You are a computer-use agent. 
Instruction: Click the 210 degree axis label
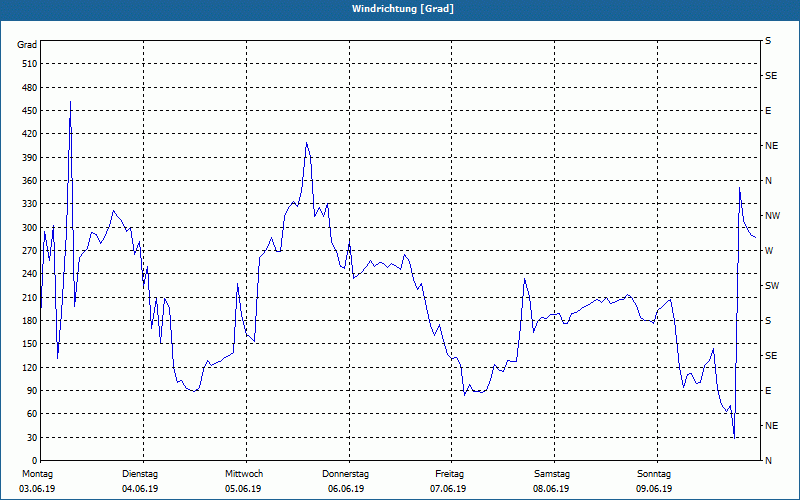30,297
